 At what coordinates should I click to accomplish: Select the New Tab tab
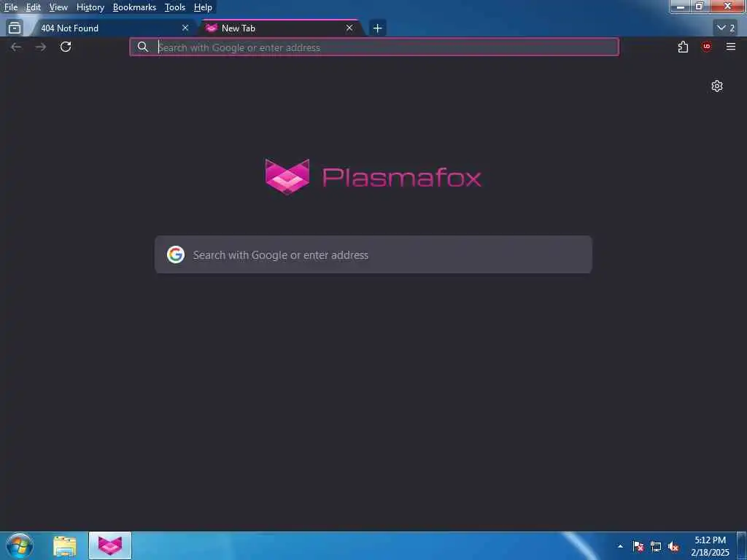click(281, 28)
